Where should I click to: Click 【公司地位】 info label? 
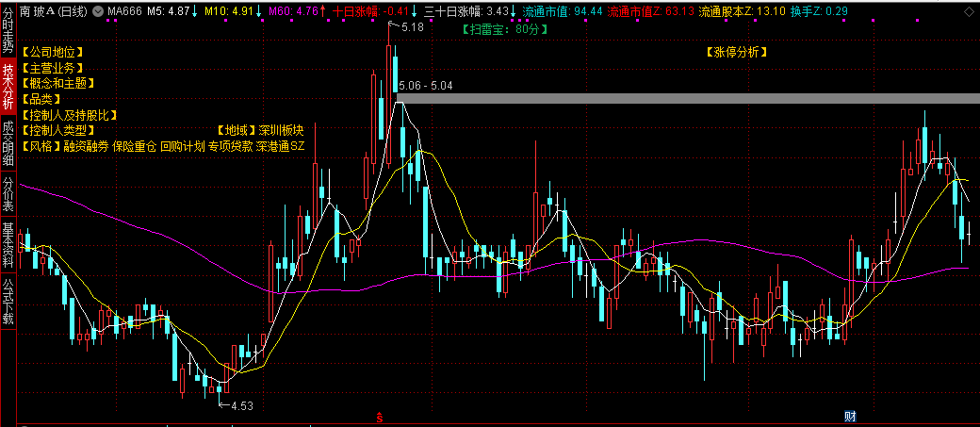52,53
